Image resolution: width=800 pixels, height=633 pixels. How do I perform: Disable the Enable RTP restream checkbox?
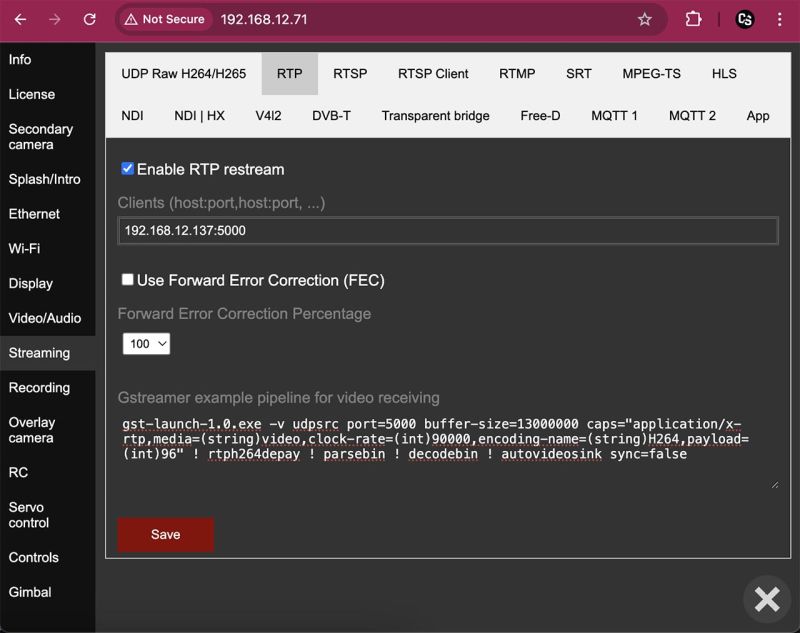point(128,168)
